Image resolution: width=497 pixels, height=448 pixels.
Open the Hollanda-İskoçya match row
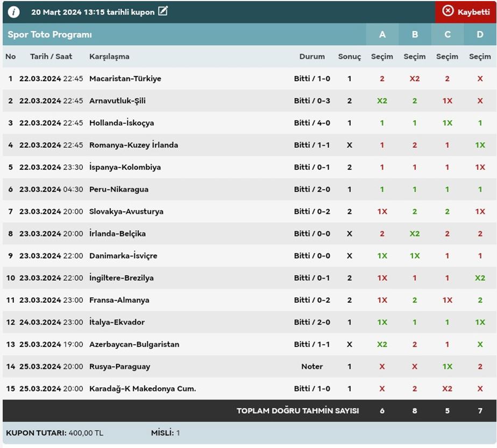pos(122,123)
